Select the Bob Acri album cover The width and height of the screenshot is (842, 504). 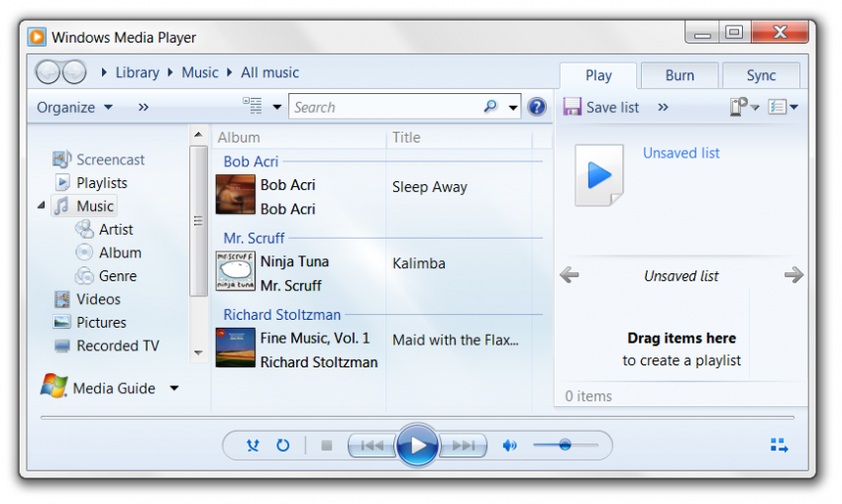[235, 195]
